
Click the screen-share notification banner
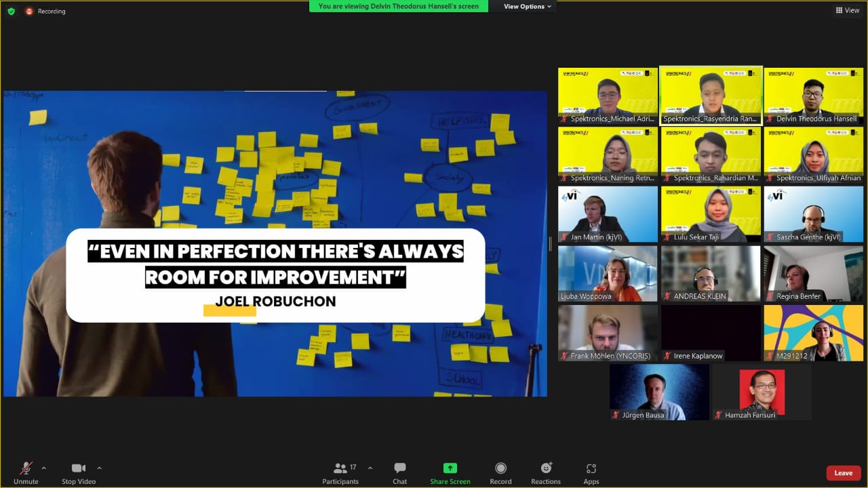coord(399,7)
